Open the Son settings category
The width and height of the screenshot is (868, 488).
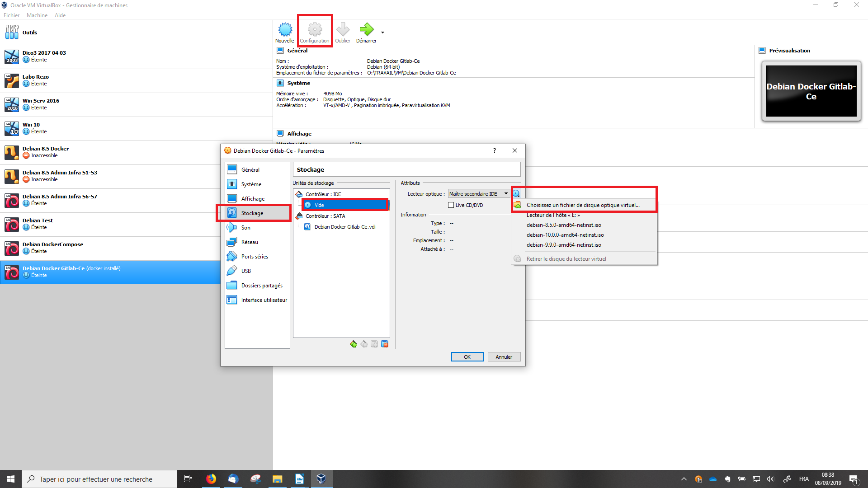[257, 227]
